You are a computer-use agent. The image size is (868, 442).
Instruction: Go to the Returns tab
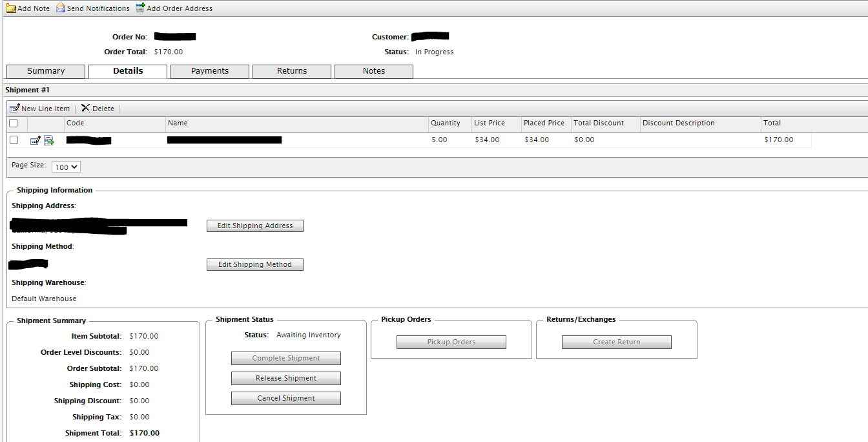292,71
